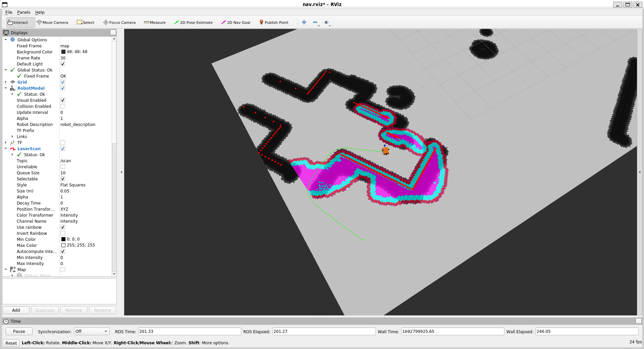Click the TF axes icon

coord(13,142)
